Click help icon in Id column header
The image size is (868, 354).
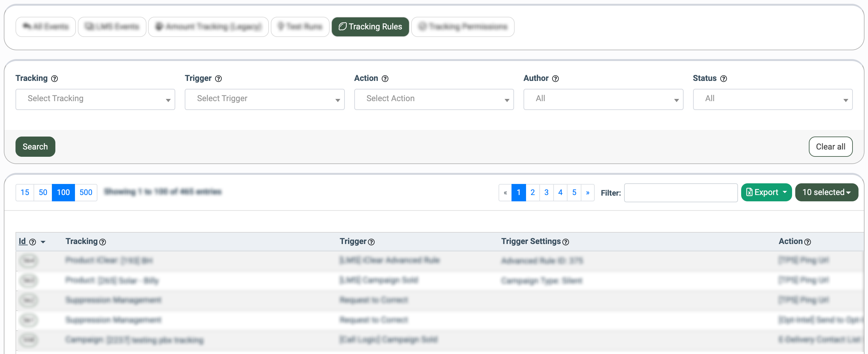32,242
